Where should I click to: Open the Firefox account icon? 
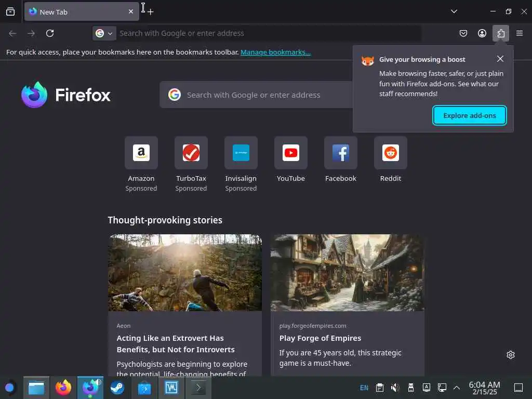(x=482, y=33)
